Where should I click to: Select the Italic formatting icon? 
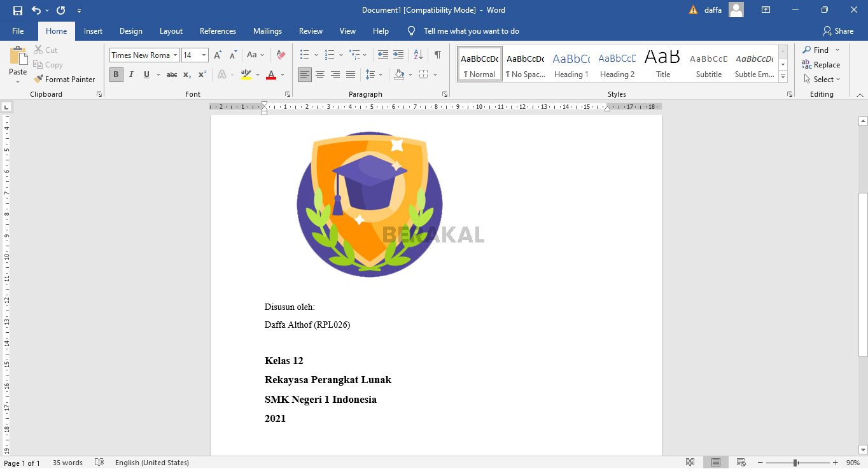tap(131, 74)
